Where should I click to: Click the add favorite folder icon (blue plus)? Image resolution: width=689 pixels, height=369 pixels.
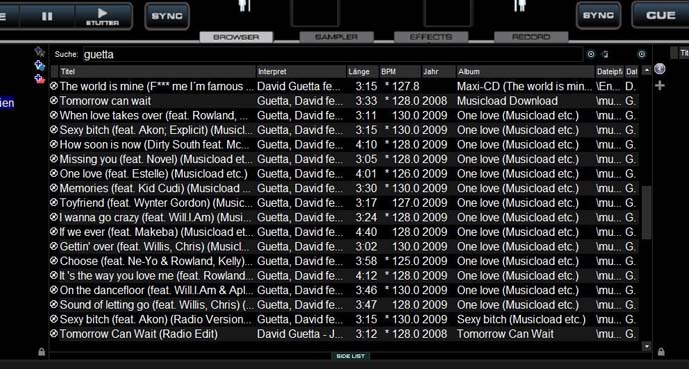pos(40,66)
